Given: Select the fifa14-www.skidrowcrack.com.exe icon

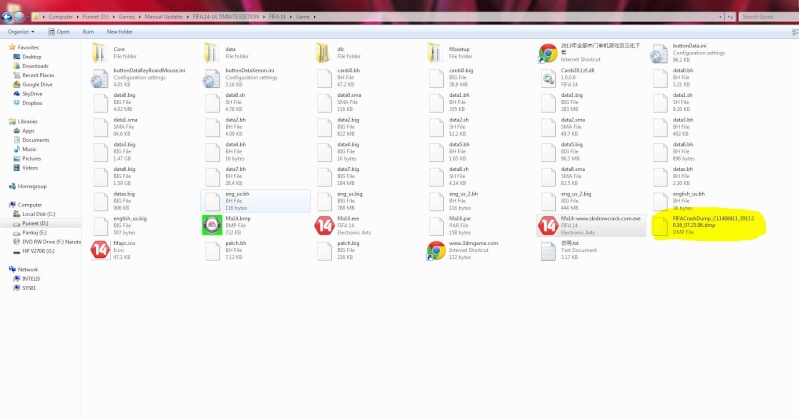Looking at the screenshot, I should 548,225.
